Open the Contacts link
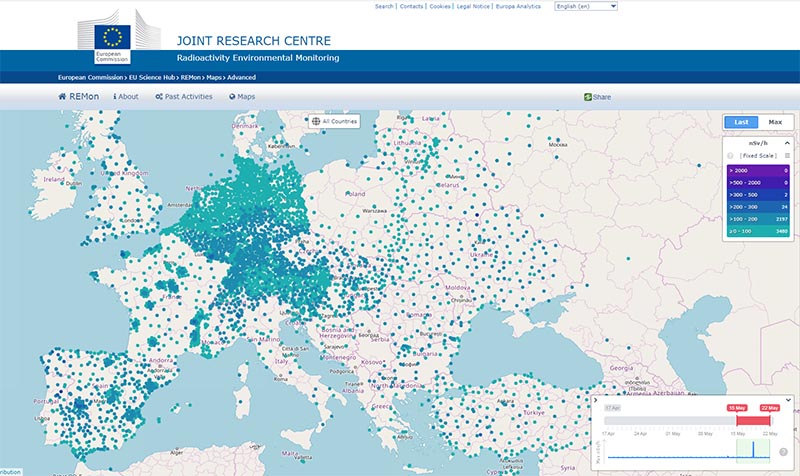The image size is (800, 476). click(411, 6)
